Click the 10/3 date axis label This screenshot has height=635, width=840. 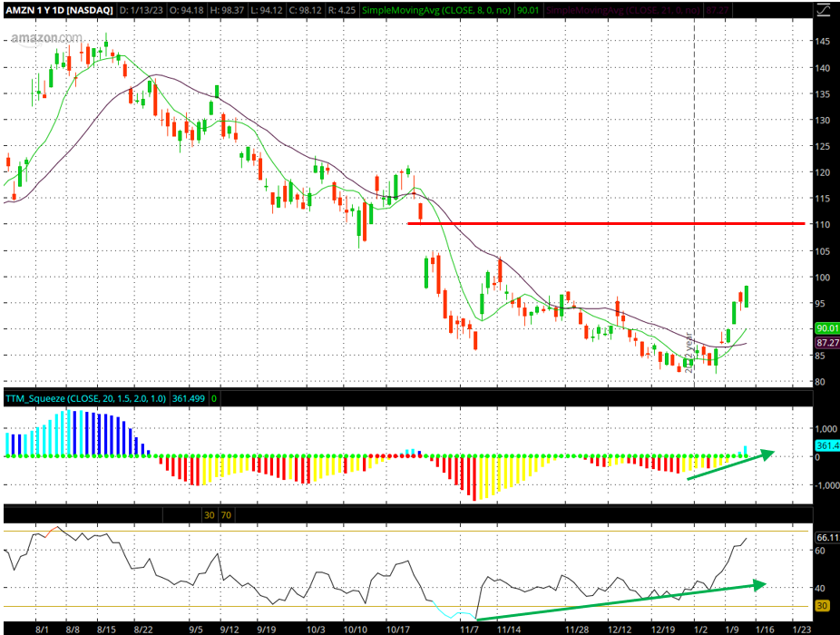tap(316, 630)
